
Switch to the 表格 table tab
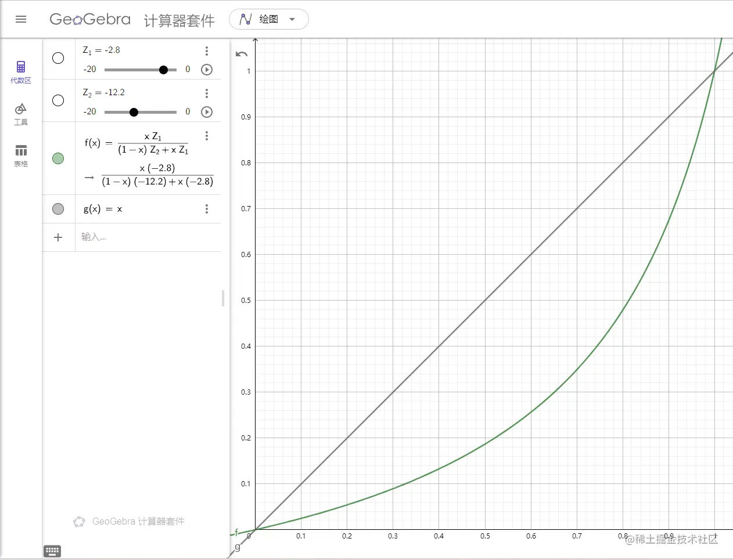pos(21,156)
